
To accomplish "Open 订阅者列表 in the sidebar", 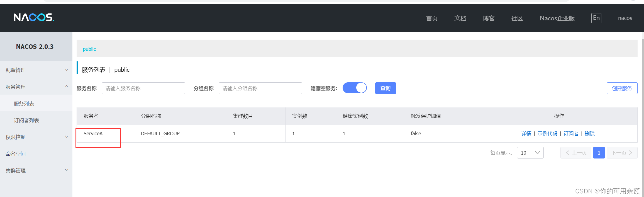I will click(x=36, y=120).
